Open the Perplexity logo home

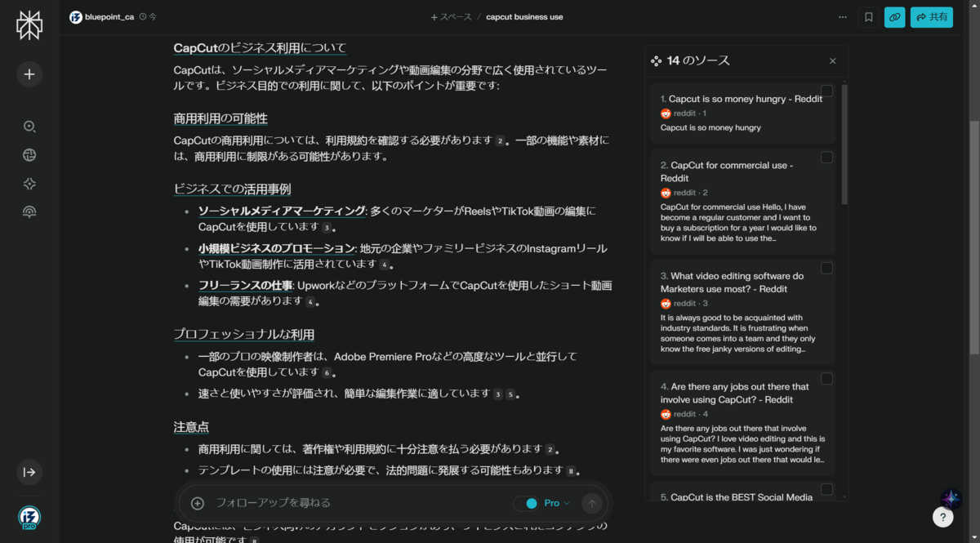click(x=29, y=25)
